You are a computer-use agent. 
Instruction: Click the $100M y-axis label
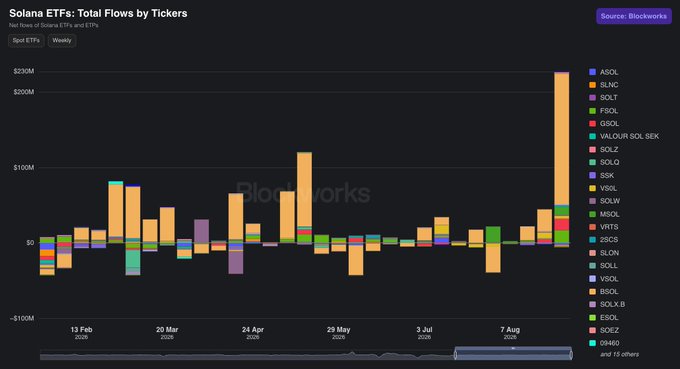(x=23, y=167)
